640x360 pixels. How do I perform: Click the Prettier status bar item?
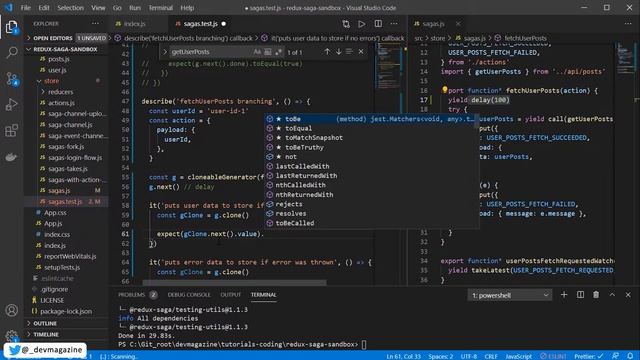589,356
